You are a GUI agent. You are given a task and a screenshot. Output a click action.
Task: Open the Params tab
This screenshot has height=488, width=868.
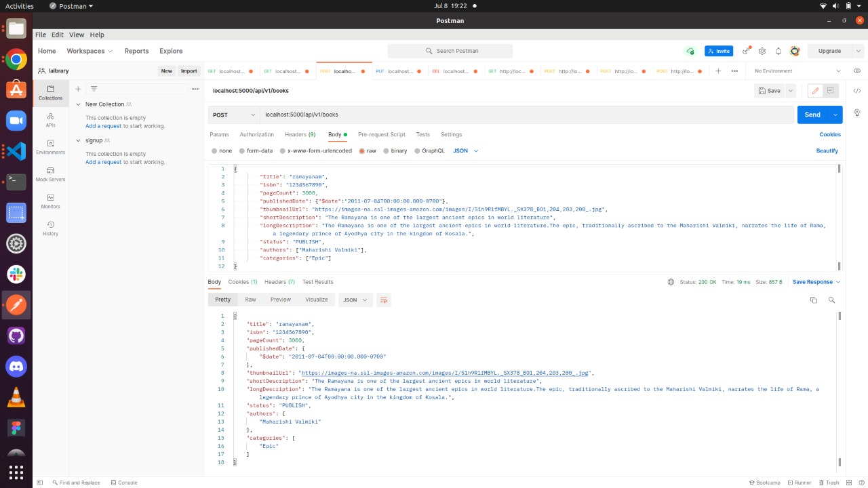[x=219, y=135]
